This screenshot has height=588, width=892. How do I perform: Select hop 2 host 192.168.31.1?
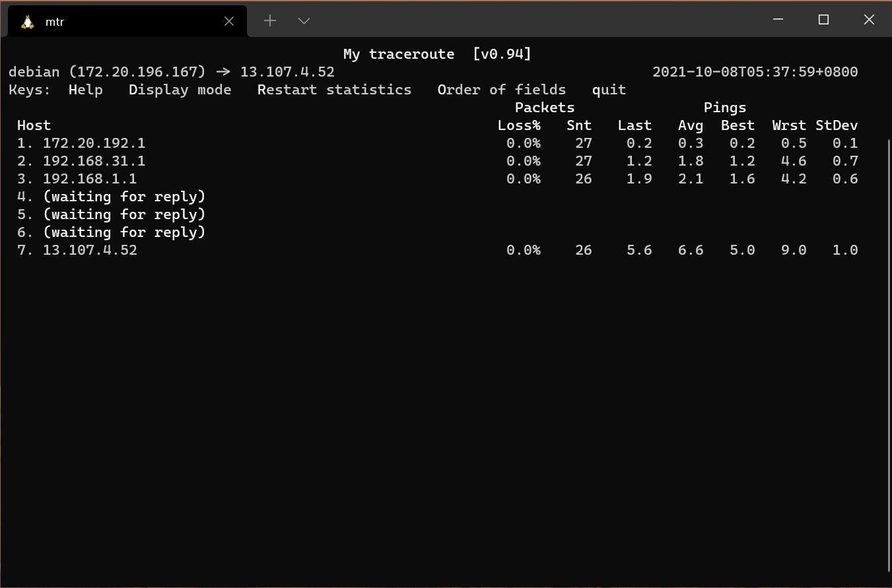click(x=94, y=161)
